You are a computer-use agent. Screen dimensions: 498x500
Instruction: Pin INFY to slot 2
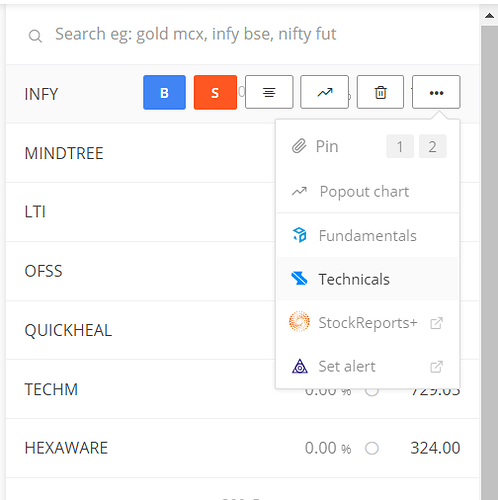pos(432,146)
